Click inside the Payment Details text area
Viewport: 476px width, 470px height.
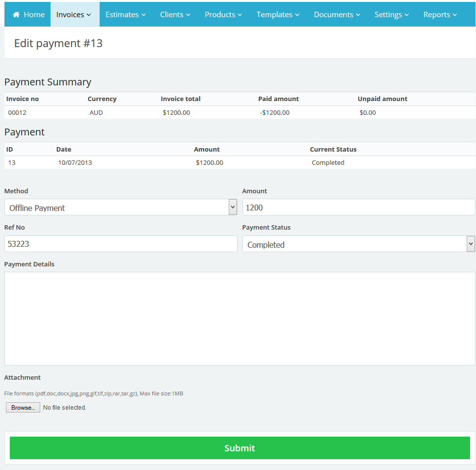click(239, 318)
